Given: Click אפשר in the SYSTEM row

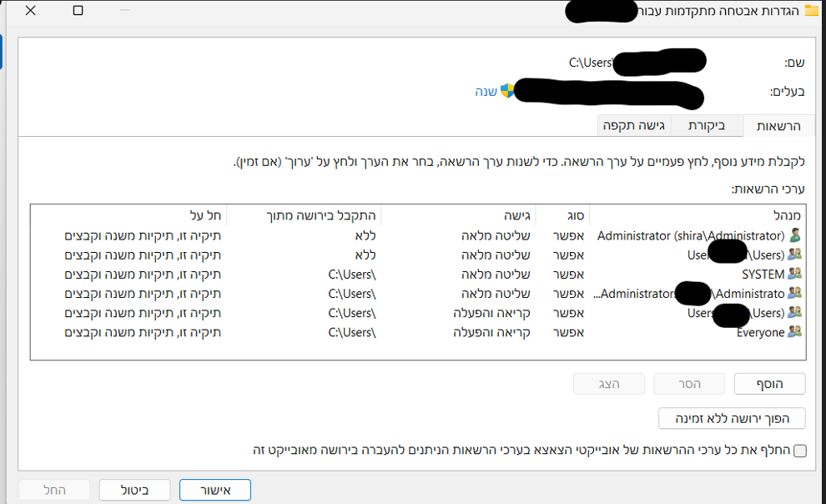Looking at the screenshot, I should 568,274.
